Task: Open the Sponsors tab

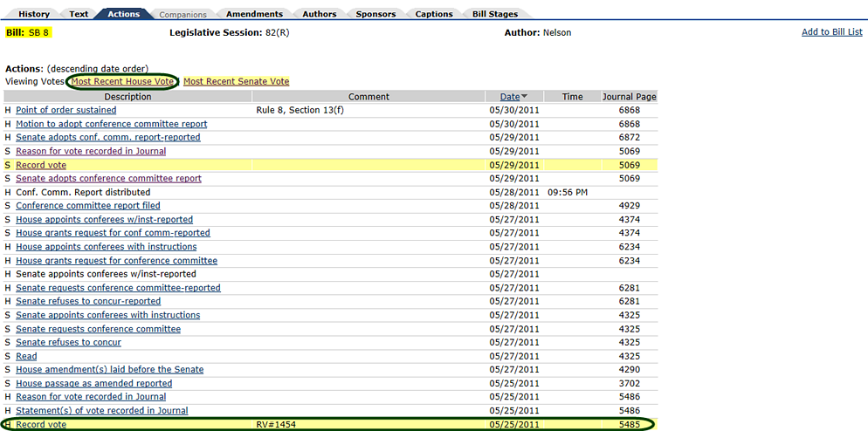Action: [x=376, y=14]
